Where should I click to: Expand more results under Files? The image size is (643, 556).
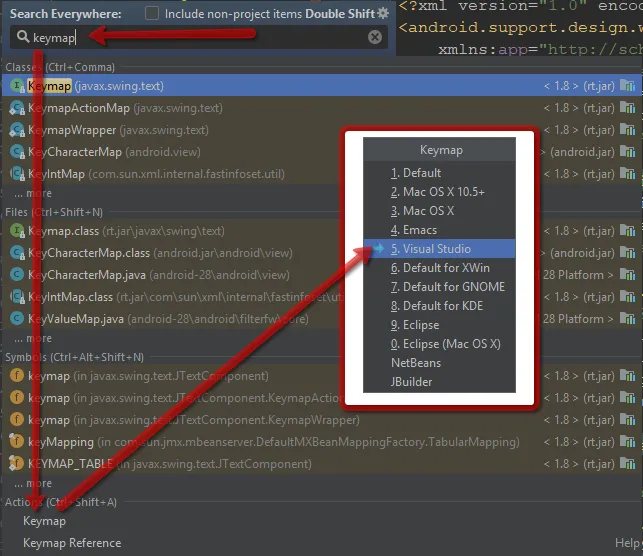tap(33, 338)
